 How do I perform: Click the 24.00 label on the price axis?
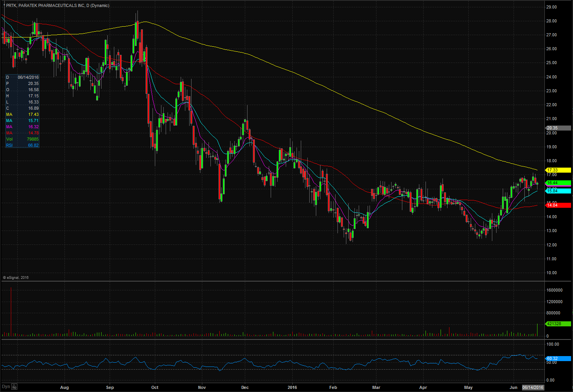(x=551, y=77)
